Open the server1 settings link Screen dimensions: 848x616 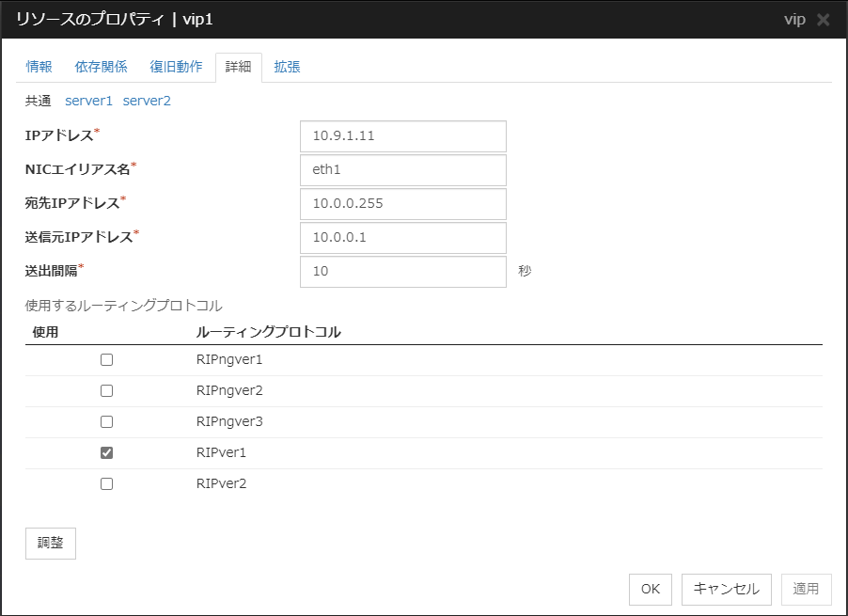point(88,101)
